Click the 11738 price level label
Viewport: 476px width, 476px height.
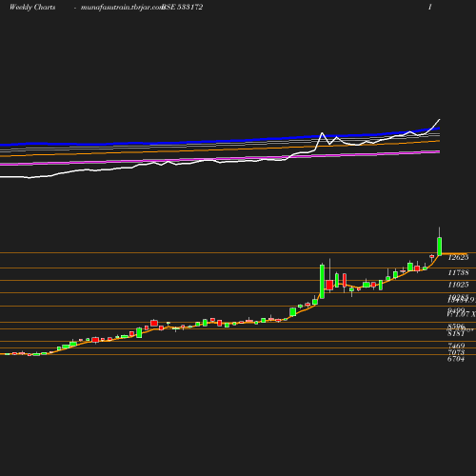(458, 272)
